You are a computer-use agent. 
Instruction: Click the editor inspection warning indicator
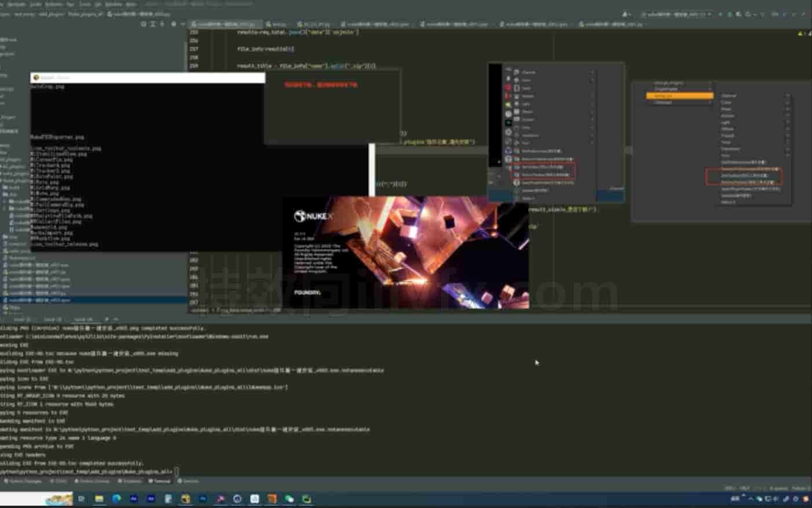tap(802, 34)
